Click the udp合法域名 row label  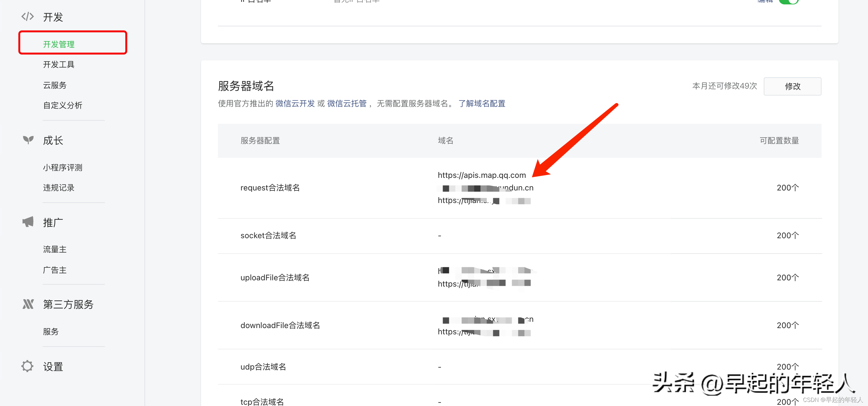click(263, 367)
